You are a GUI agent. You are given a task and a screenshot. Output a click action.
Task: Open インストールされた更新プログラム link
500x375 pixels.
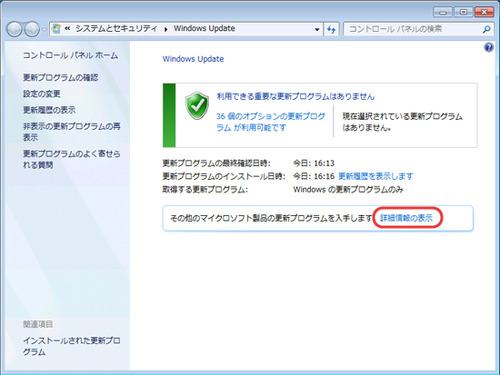click(72, 346)
